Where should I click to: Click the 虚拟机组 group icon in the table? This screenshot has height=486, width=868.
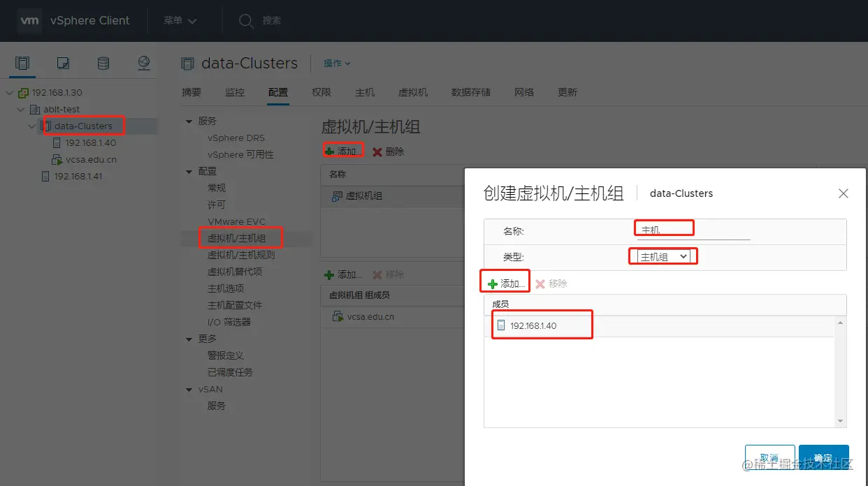pyautogui.click(x=337, y=196)
